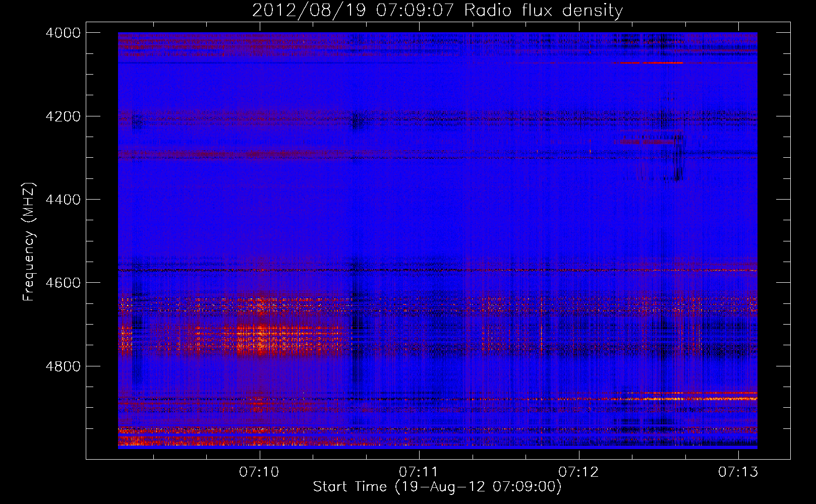Image resolution: width=816 pixels, height=504 pixels.
Task: Click the plot title '2012/08/19 07:09:07 Radio flux density'
Action: tap(437, 11)
